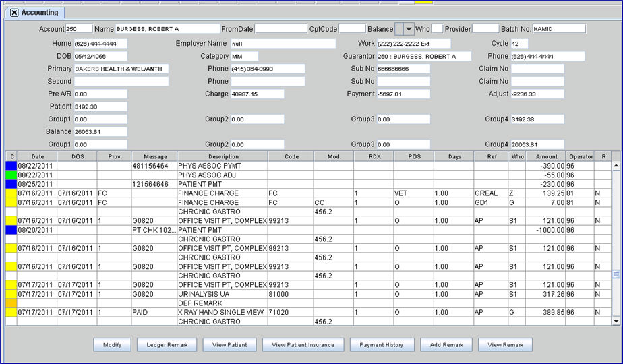The image size is (623, 364).
Task: Open the Balance dropdown arrow
Action: click(409, 29)
